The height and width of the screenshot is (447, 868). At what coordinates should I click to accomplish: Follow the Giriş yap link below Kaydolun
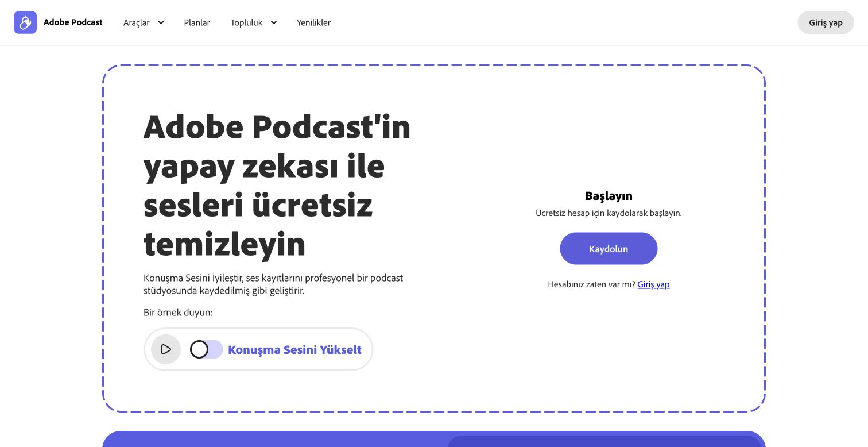(653, 284)
